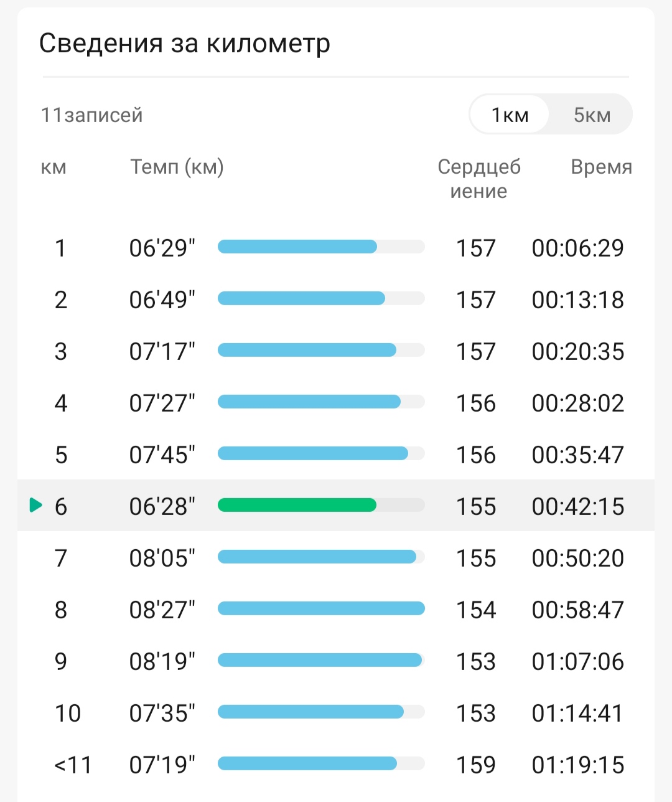Click the green play marker beside kilometer 6
This screenshot has width=672, height=802.
(36, 505)
